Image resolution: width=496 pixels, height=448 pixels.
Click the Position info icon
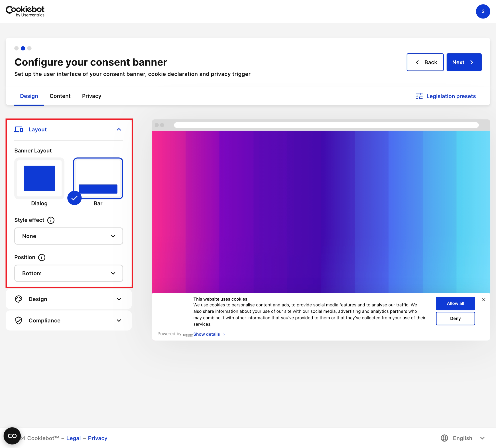click(x=42, y=257)
